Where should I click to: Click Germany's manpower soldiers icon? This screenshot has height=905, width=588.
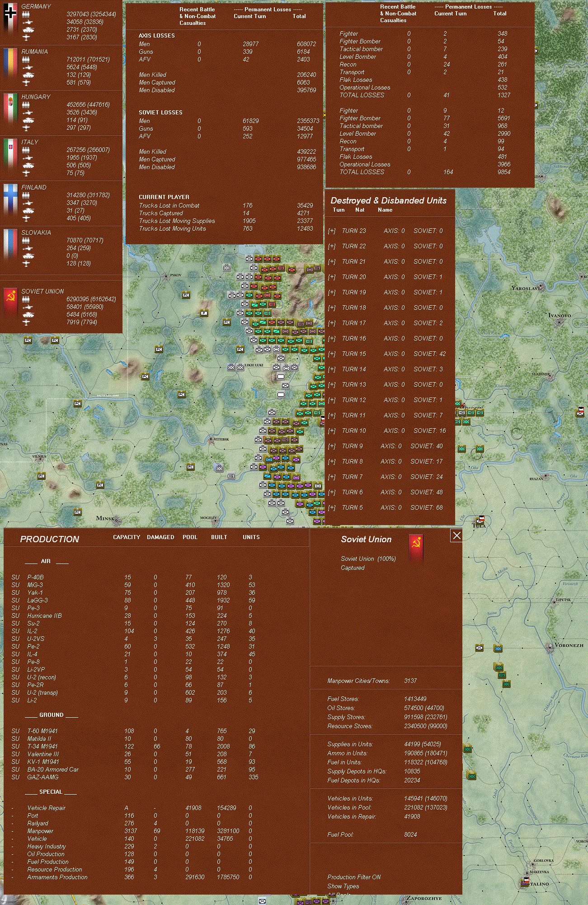(26, 14)
